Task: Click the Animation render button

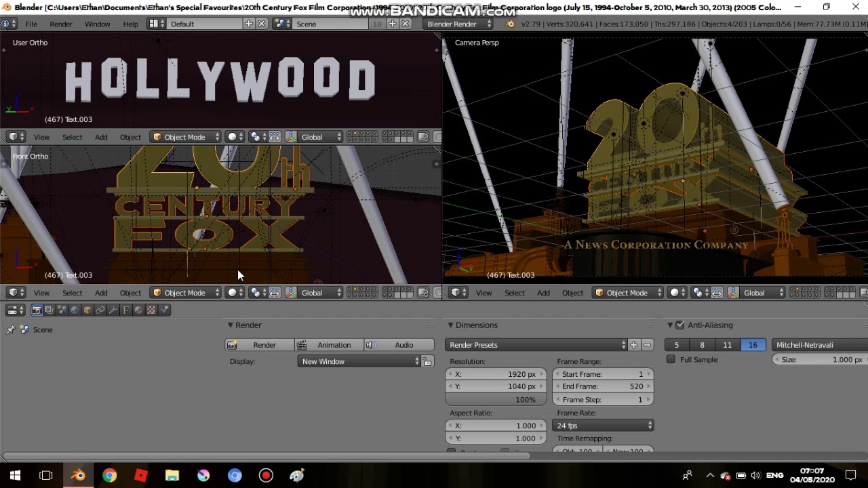Action: (330, 345)
